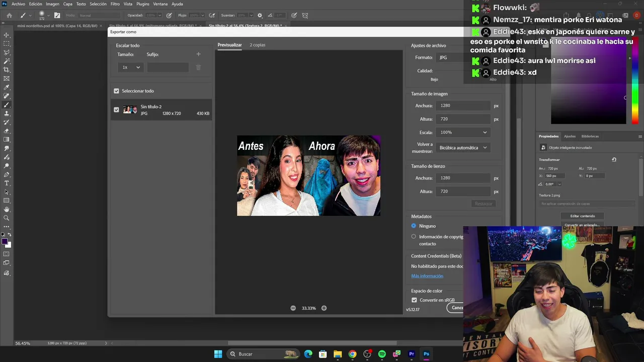Screen dimensions: 644x362
Task: Select the History Brush tool
Action: (7, 122)
